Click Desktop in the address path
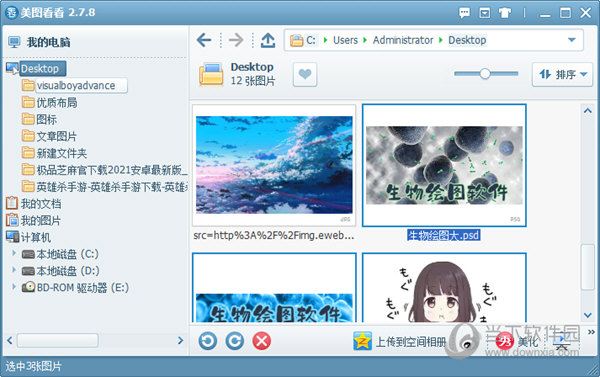This screenshot has height=377, width=600. [467, 40]
